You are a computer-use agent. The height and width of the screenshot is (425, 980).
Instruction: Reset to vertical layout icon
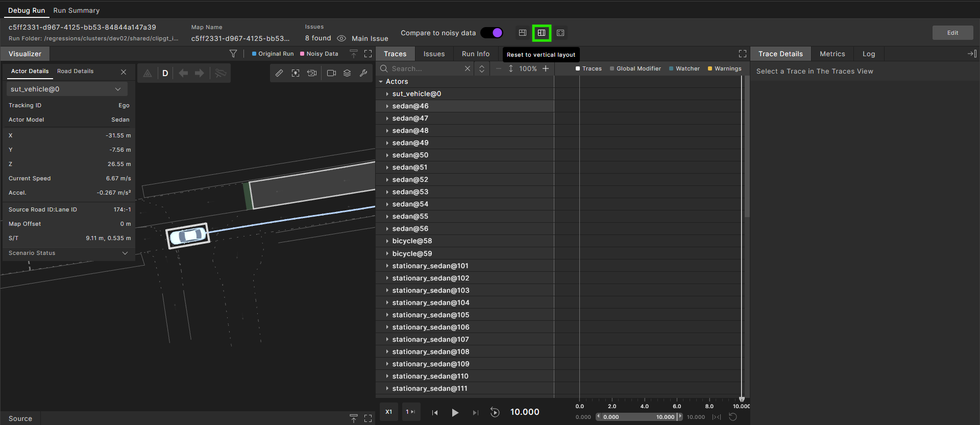(542, 33)
